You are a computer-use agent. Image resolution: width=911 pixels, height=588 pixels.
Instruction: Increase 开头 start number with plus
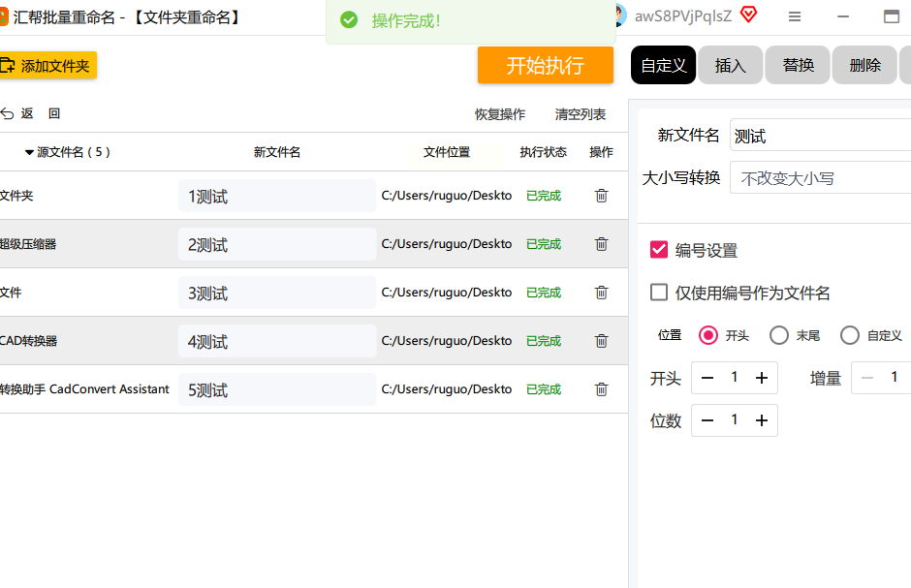(x=762, y=378)
